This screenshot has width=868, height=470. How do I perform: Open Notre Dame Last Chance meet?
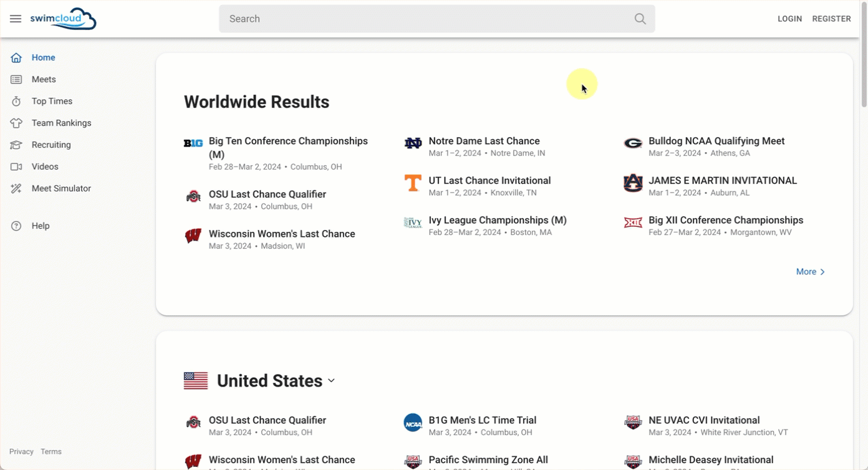coord(484,141)
